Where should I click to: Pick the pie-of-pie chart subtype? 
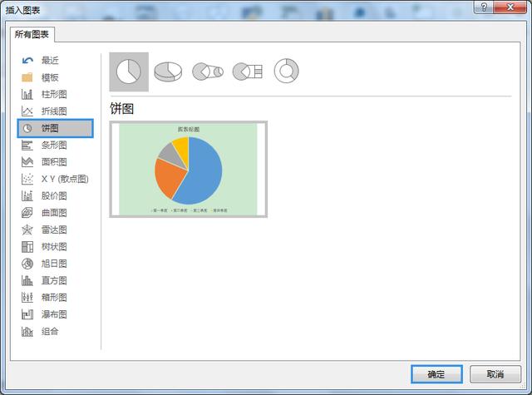point(208,72)
